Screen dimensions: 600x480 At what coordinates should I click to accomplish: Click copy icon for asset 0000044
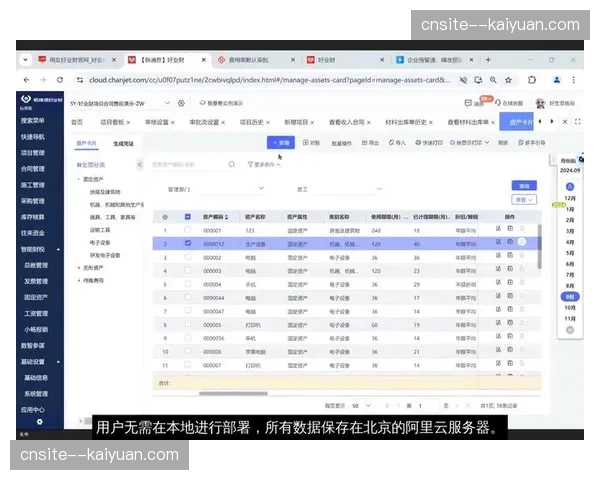click(x=510, y=296)
